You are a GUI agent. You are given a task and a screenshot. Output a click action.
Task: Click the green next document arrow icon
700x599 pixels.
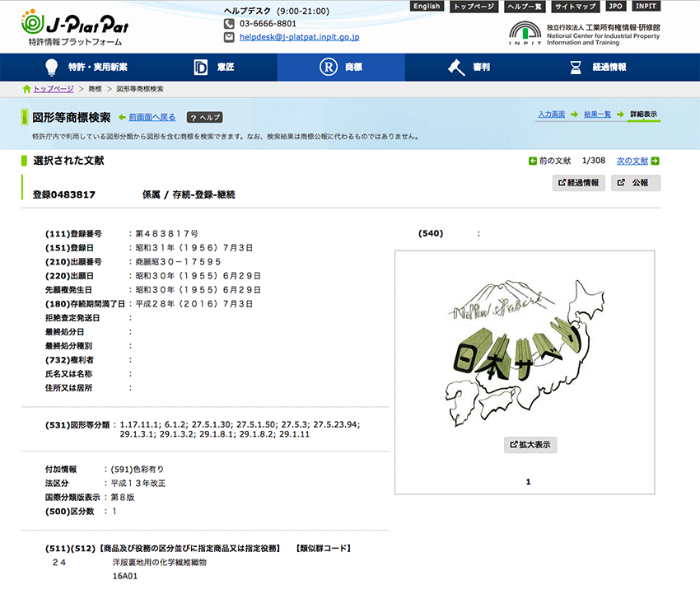655,161
